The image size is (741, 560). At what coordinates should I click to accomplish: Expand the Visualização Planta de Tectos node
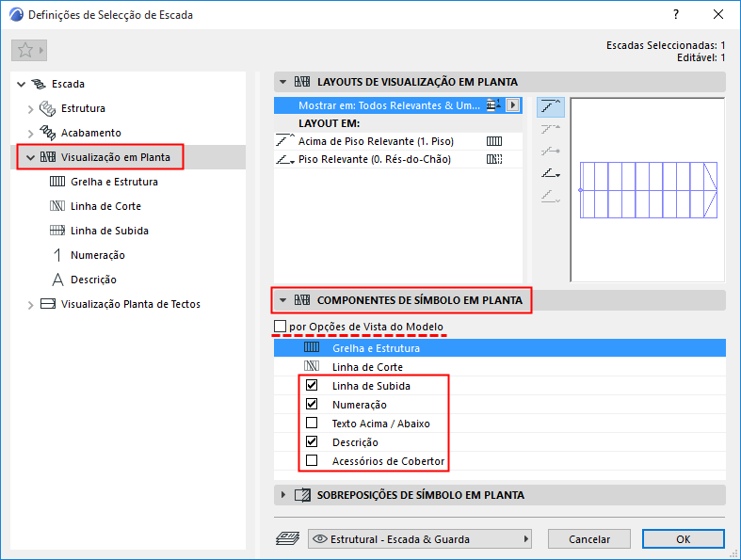click(x=31, y=305)
